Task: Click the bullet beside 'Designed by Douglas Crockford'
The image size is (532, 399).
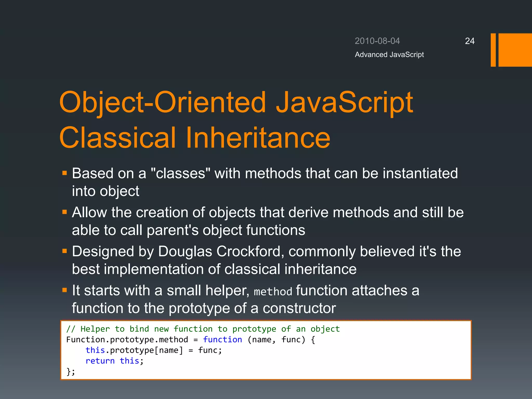Action: click(65, 251)
